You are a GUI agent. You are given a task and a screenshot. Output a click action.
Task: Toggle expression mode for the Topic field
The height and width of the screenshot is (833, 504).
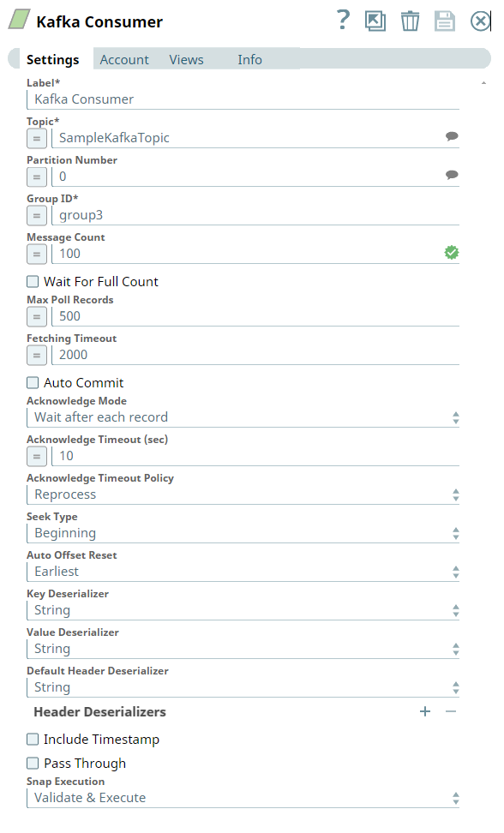34,139
